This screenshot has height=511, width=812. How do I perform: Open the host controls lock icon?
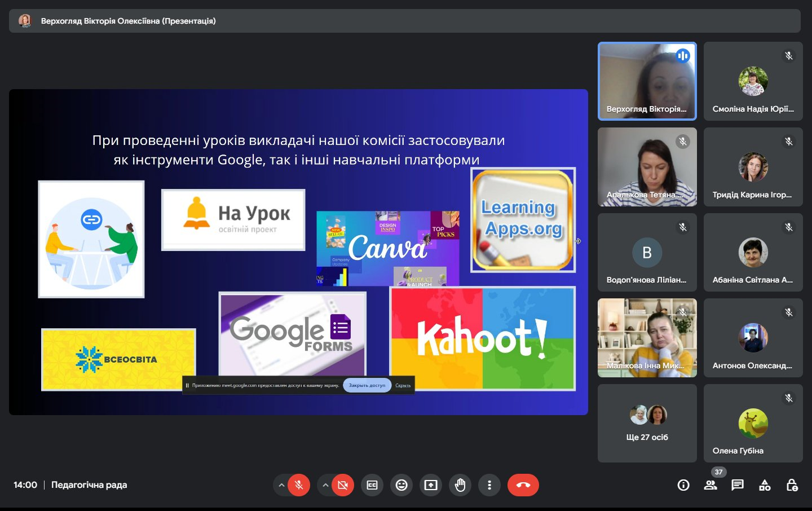(x=792, y=485)
